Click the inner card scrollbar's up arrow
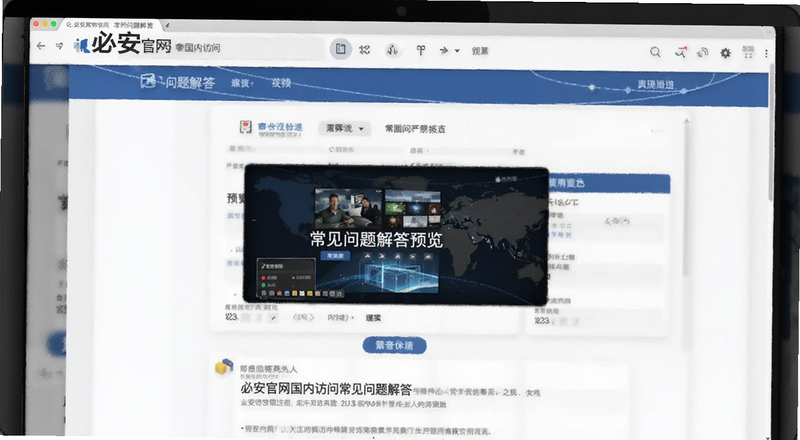 click(686, 121)
